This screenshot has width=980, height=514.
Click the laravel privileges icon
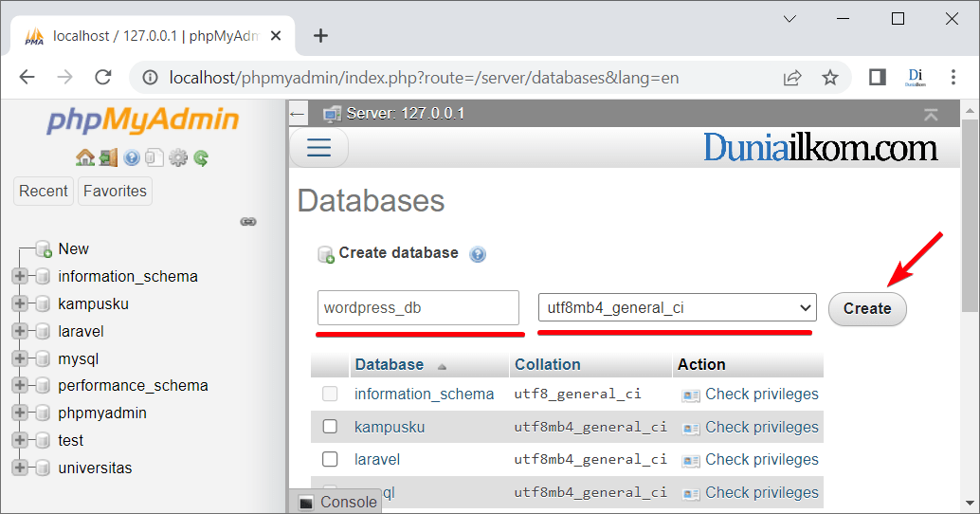[691, 461]
